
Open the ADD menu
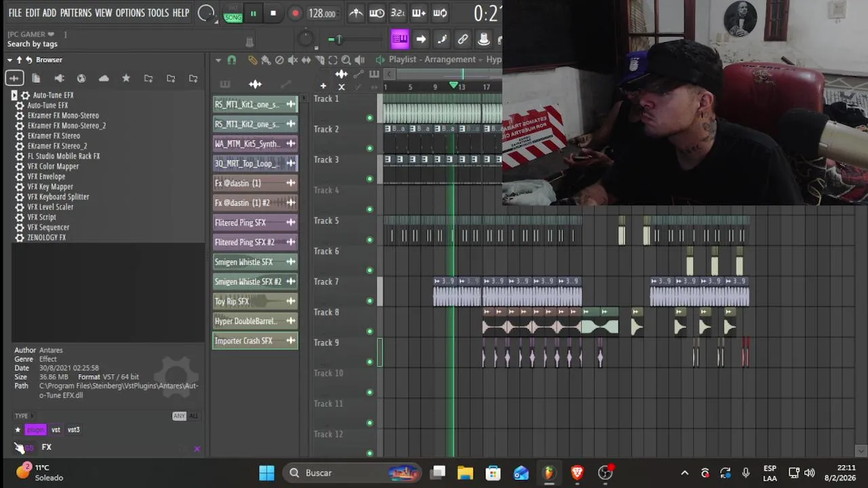[x=50, y=13]
